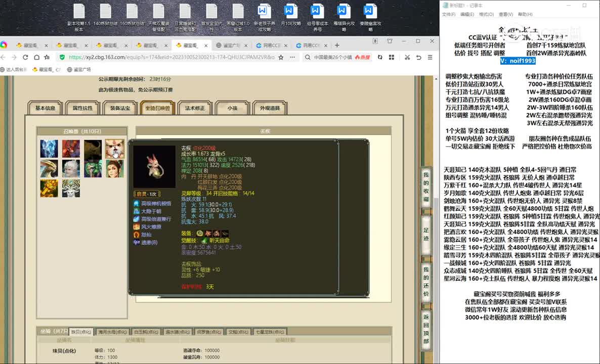Go back with the browser back arrow
The image size is (600, 364).
(x=4, y=57)
